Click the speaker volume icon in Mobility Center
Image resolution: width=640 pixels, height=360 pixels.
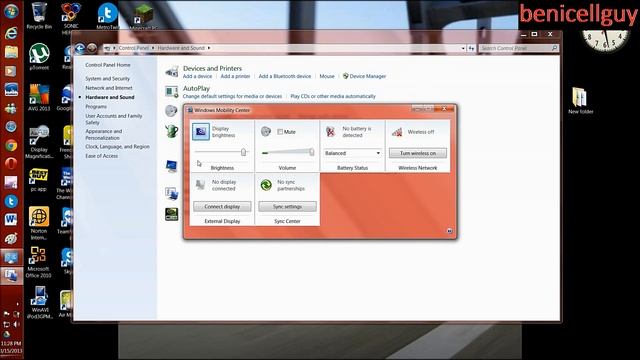point(266,131)
